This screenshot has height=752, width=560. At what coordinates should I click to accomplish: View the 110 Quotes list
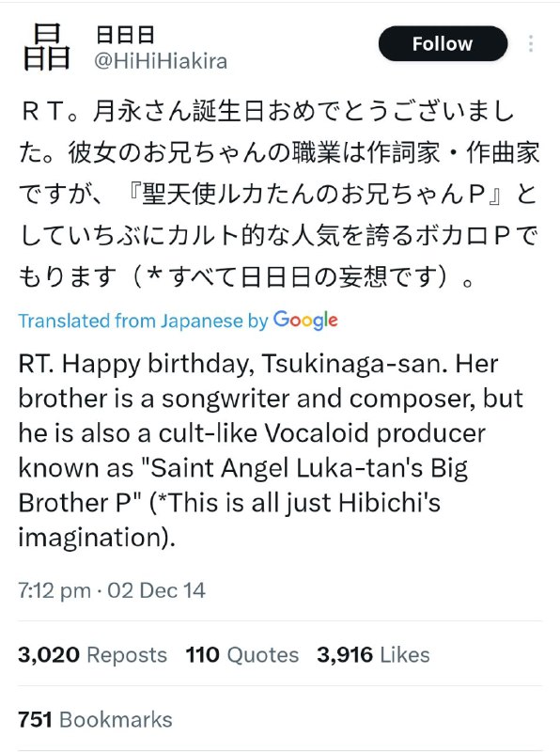[242, 654]
